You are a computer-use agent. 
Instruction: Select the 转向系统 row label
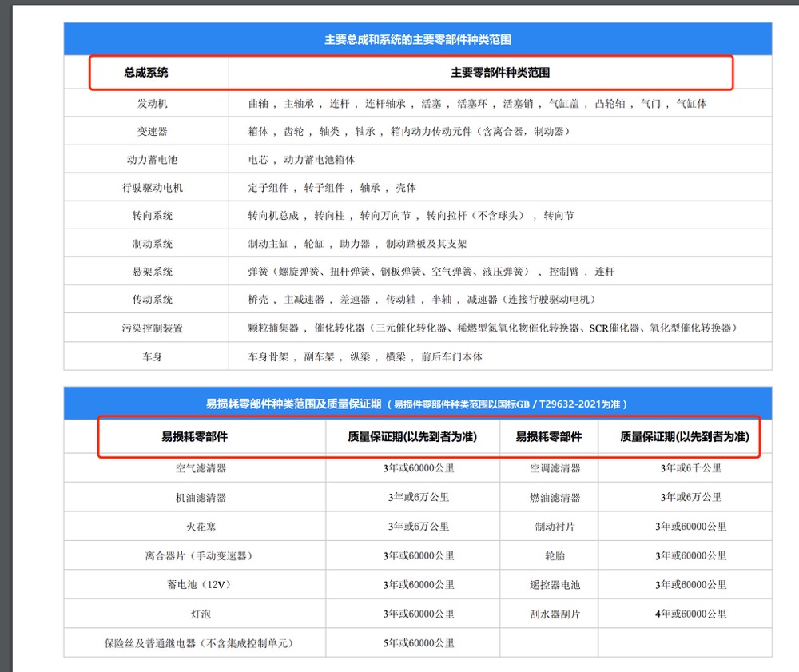153,216
